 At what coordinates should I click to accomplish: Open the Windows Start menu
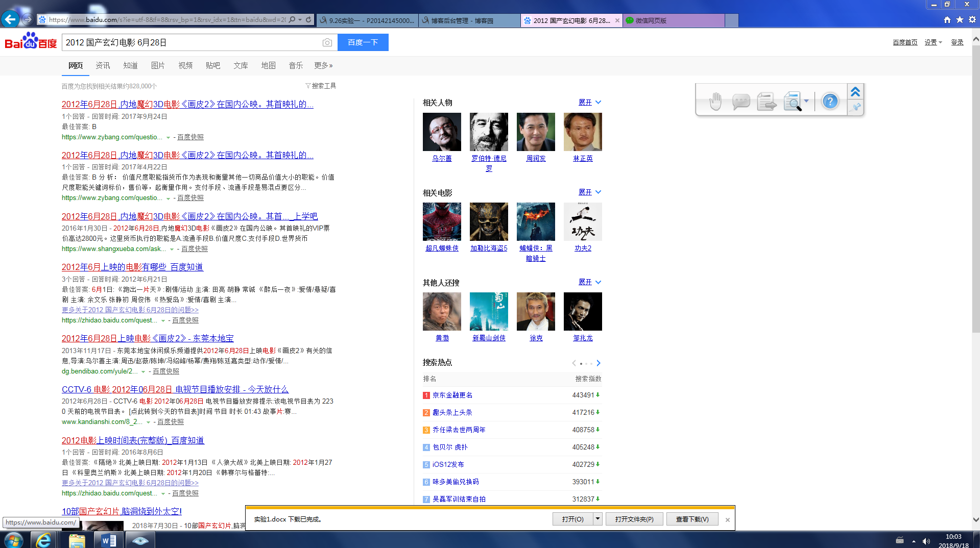(x=13, y=540)
